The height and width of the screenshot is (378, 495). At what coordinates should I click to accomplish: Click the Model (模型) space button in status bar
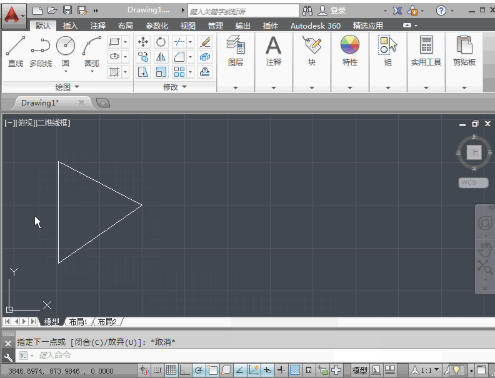[360, 370]
